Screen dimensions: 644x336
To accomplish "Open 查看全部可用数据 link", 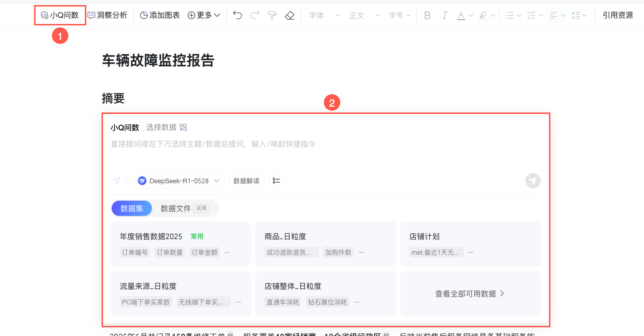I will pyautogui.click(x=470, y=294).
